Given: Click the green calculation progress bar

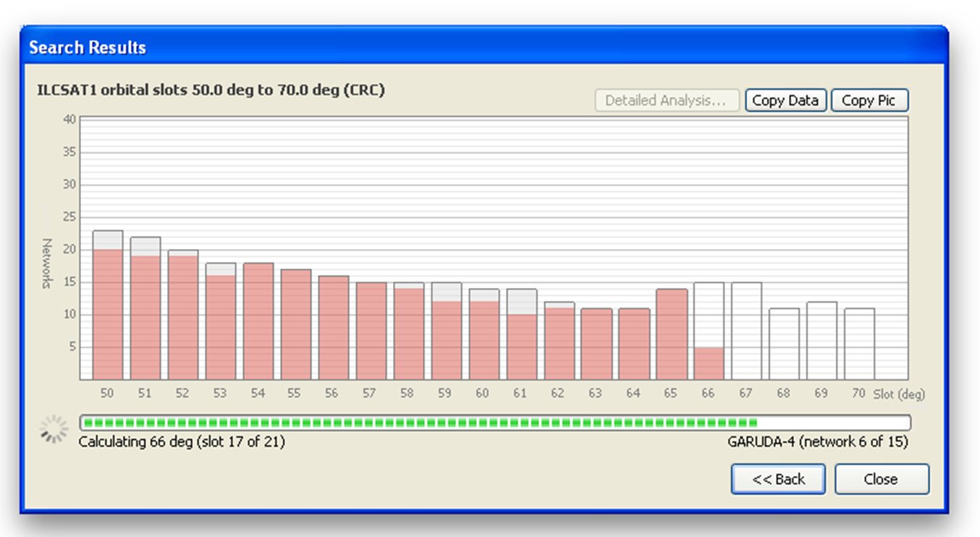Looking at the screenshot, I should (495, 423).
